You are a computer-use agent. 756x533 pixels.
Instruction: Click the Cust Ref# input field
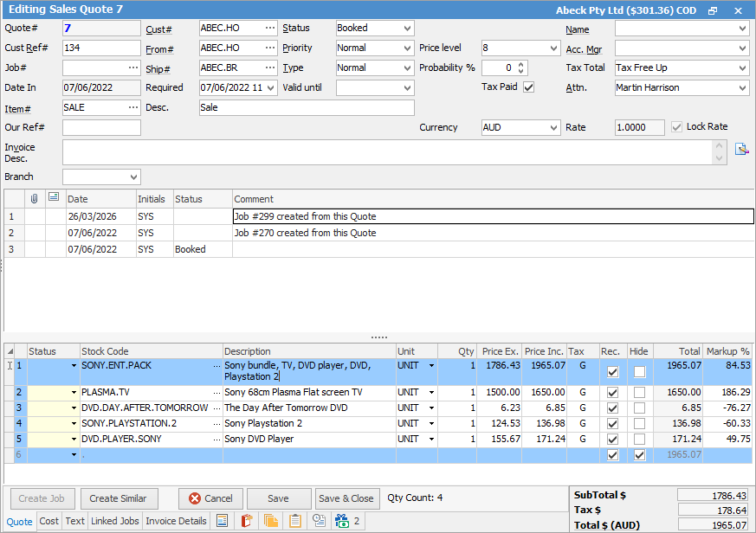point(101,48)
